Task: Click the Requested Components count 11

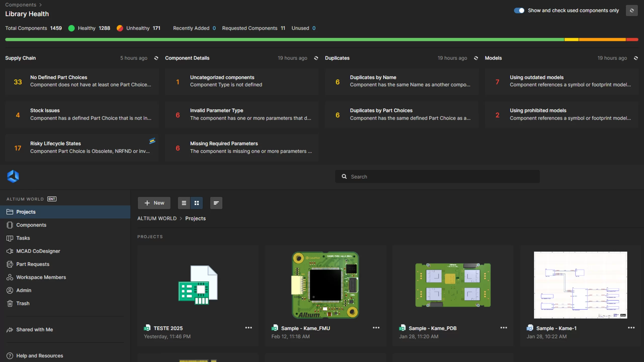Action: [283, 28]
